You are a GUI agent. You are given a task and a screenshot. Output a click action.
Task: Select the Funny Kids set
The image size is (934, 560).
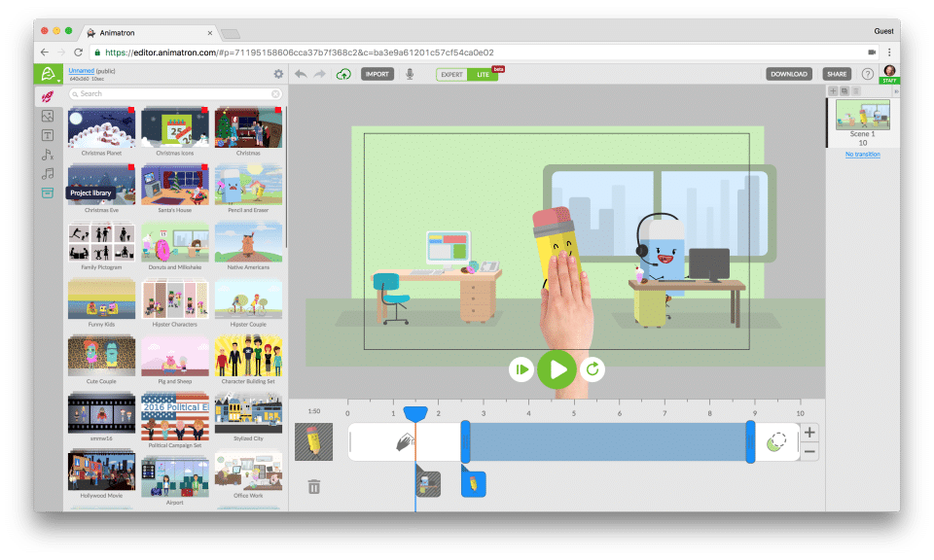point(101,303)
